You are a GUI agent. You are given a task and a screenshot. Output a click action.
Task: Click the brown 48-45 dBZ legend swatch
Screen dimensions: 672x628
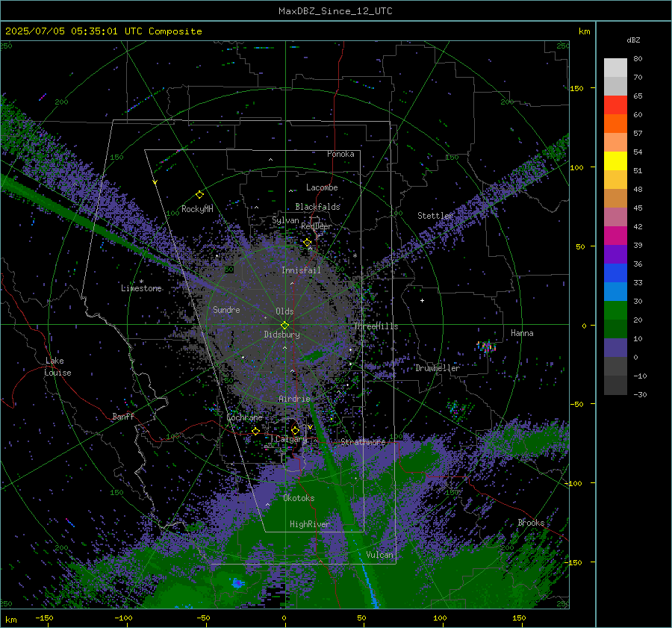pos(615,199)
